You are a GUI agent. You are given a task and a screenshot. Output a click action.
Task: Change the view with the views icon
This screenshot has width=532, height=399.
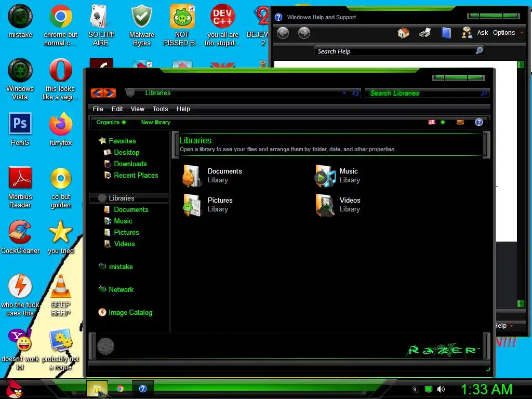[x=432, y=122]
